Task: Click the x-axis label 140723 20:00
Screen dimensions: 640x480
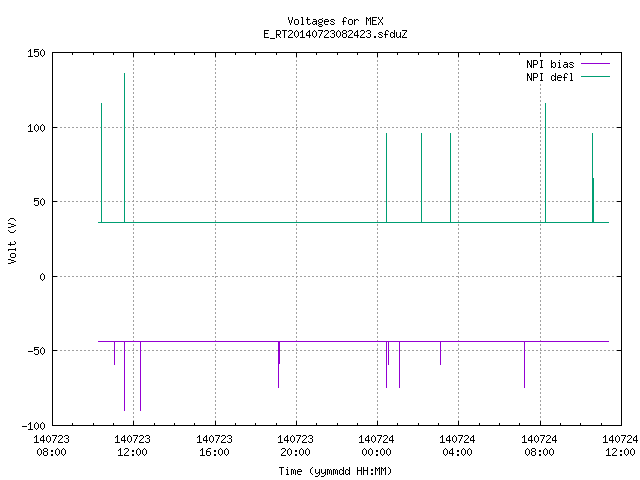Action: point(295,445)
